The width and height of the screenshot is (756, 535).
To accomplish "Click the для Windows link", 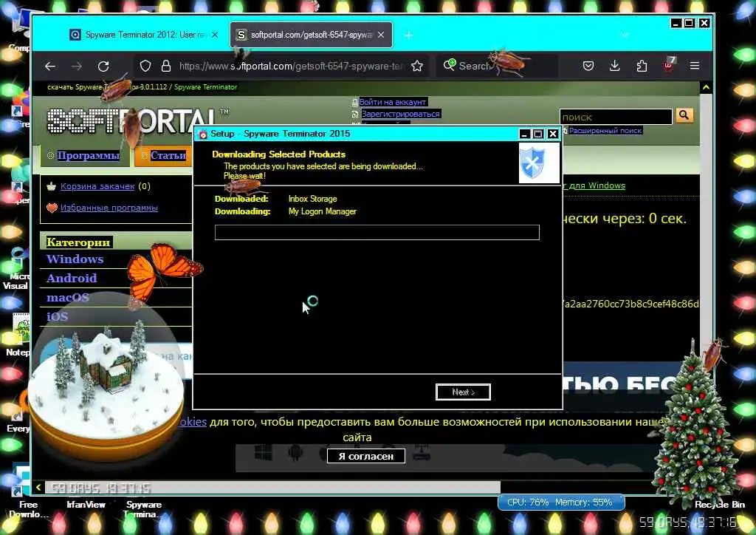I will [x=597, y=185].
